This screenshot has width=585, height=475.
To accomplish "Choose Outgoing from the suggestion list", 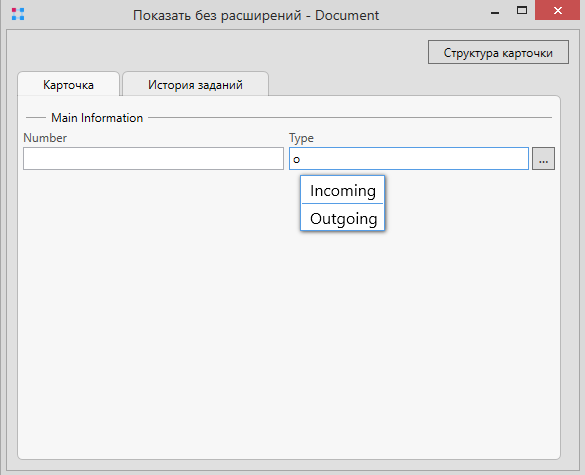I will [x=342, y=218].
